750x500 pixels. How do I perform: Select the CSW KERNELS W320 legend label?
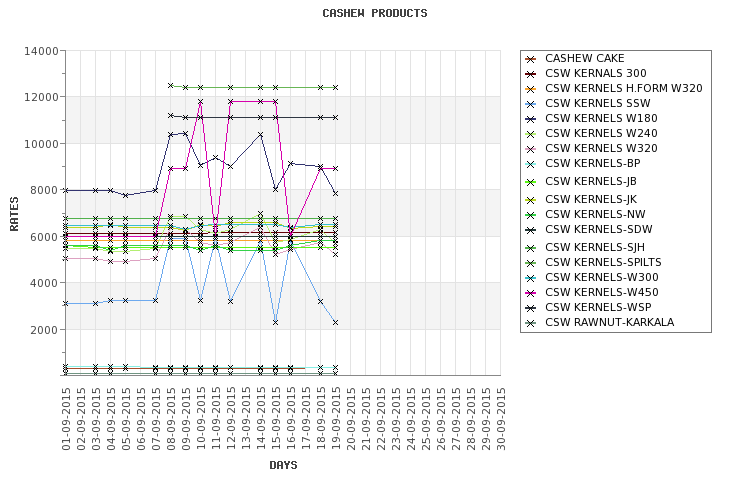(599, 148)
